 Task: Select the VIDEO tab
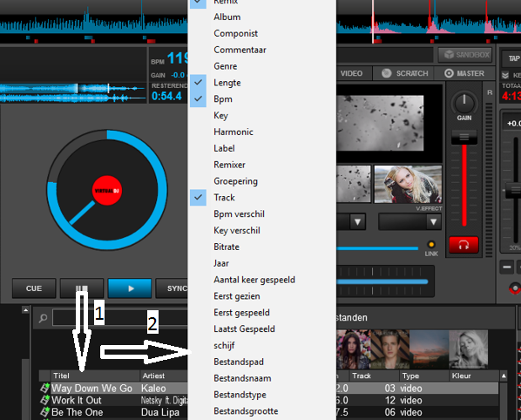click(353, 73)
